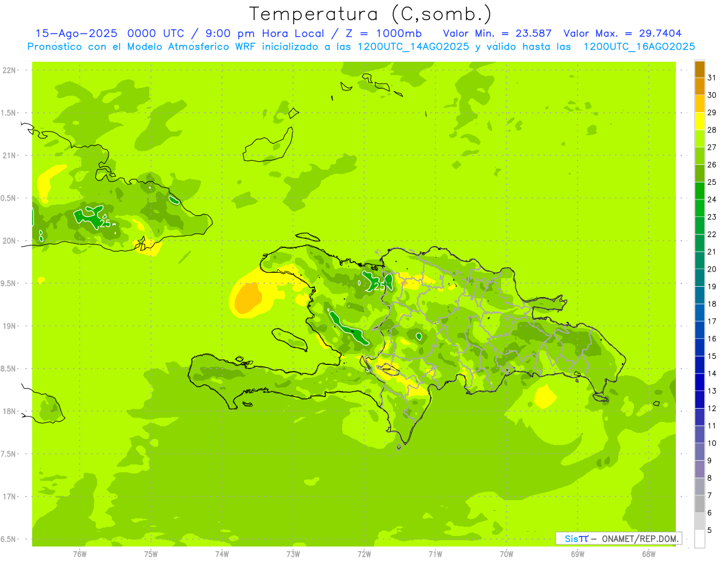This screenshot has width=728, height=562.
Task: Select the "1200UTC_16AGO2025" valid-until time
Action: 639,47
